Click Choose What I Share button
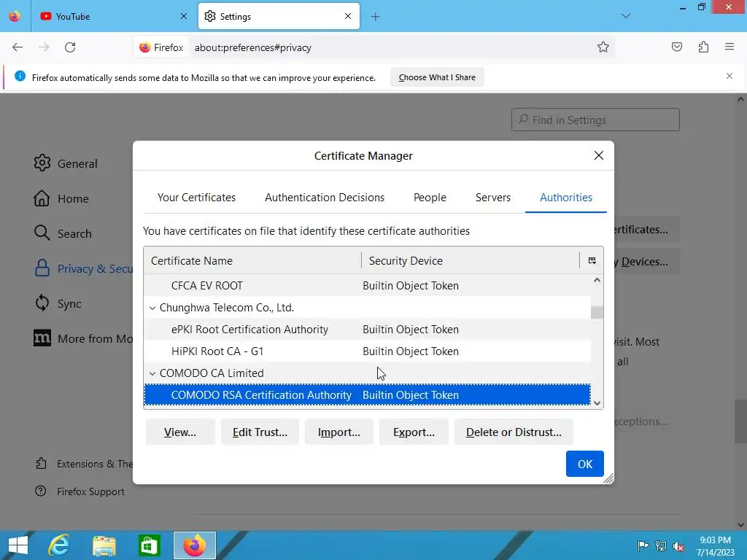747x560 pixels. 437,77
